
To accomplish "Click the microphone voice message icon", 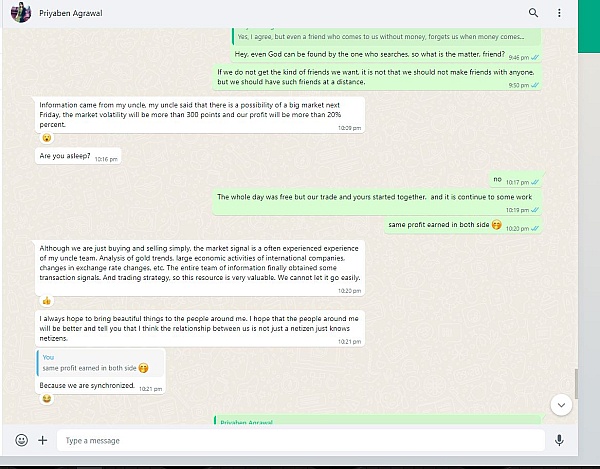I will click(x=559, y=440).
